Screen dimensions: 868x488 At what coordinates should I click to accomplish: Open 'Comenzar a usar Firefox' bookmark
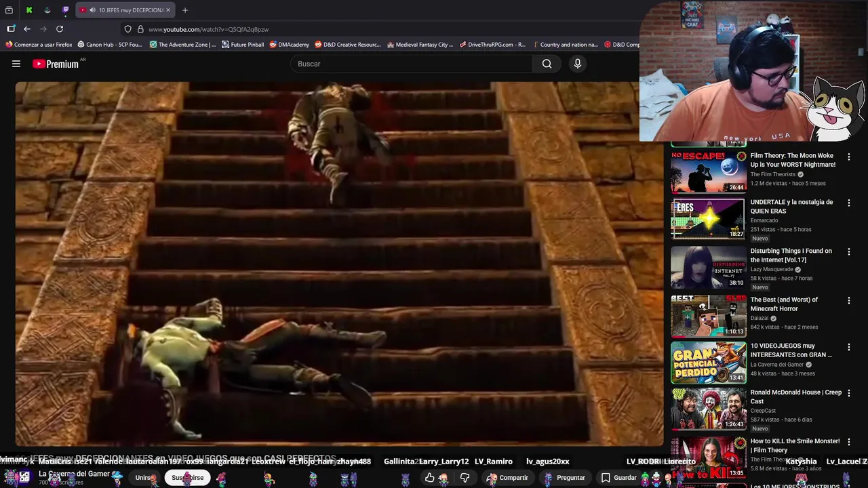39,45
